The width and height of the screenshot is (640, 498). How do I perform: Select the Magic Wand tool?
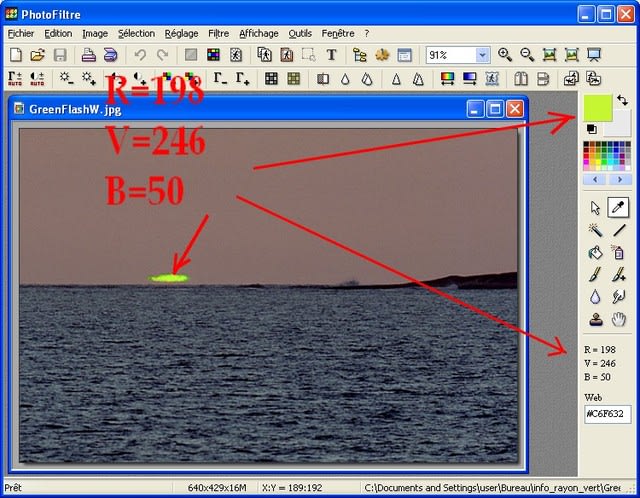point(596,230)
